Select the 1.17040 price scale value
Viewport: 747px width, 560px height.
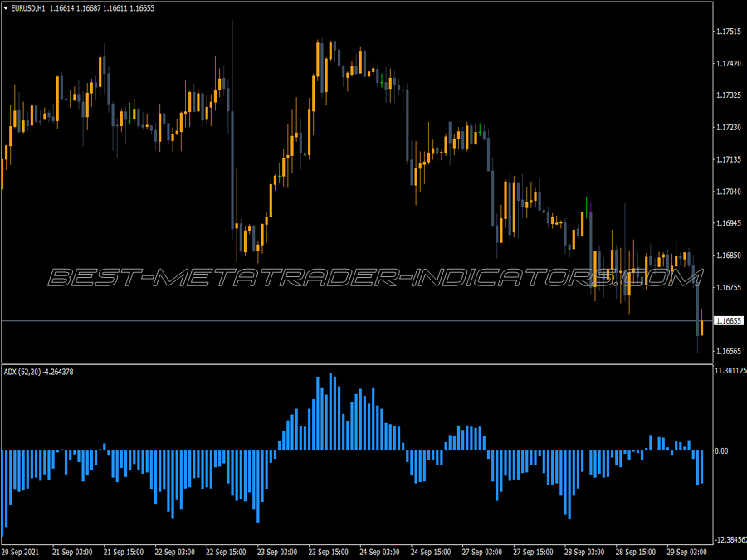(729, 192)
